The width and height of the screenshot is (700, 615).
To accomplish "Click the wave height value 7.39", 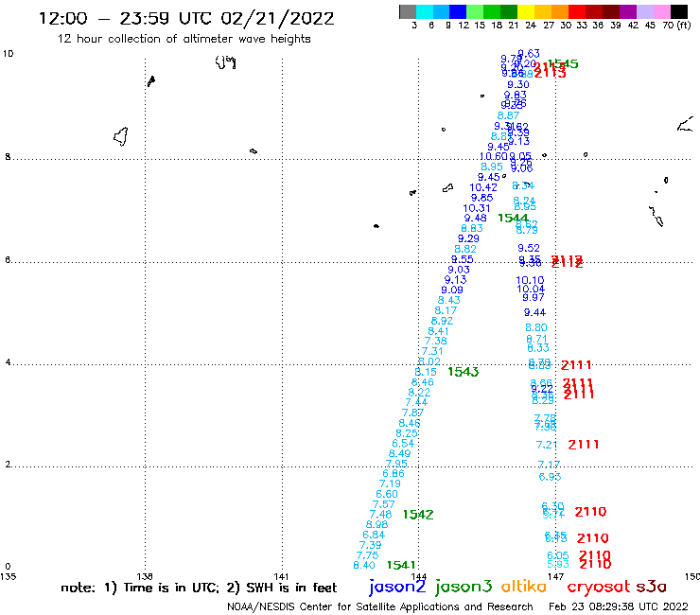I will pyautogui.click(x=370, y=545).
